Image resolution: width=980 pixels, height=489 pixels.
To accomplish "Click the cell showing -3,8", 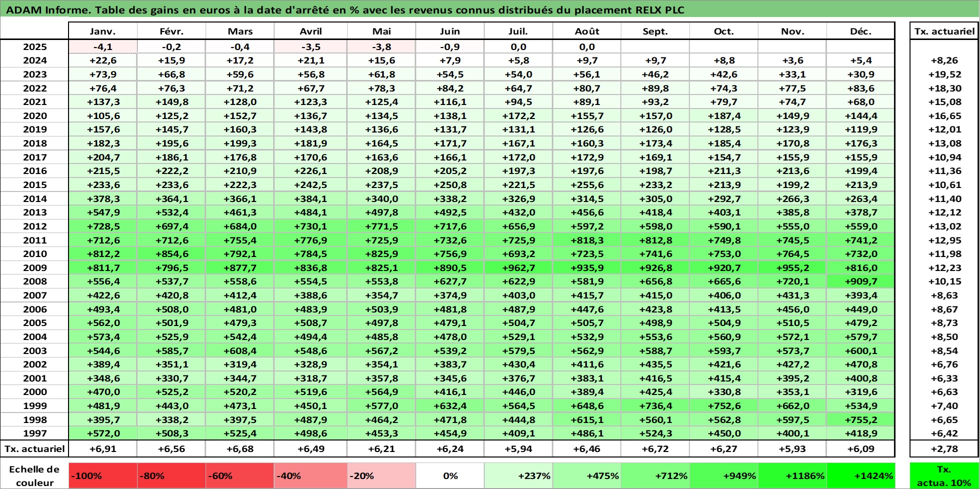I will (x=381, y=46).
